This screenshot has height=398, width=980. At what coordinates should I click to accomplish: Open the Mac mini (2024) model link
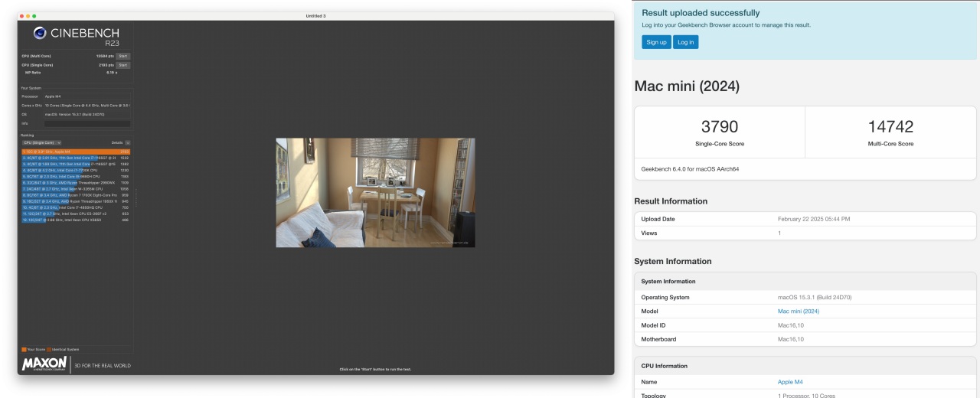tap(798, 311)
